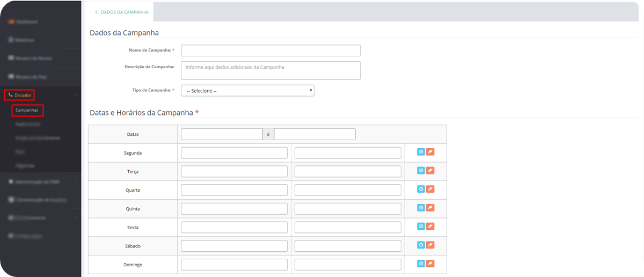
Task: Click the Domingo end time field
Action: 348,265
